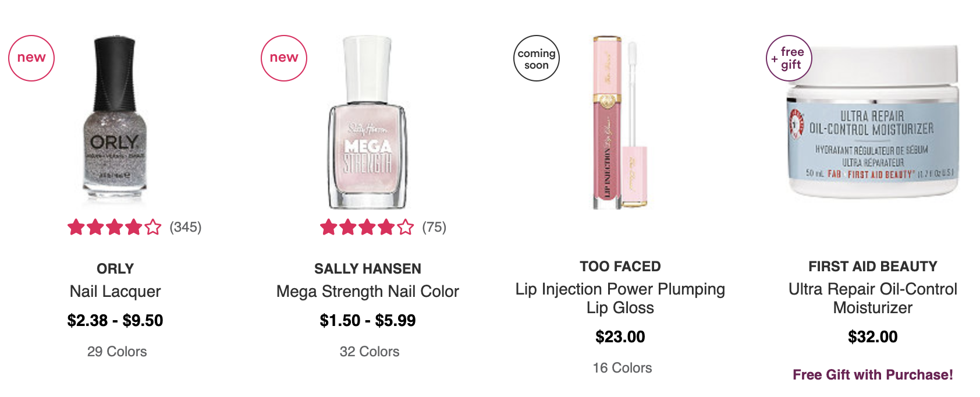Open the Ultra Repair moisturizer jar image
Viewport: 980px width, 397px height.
[872, 121]
